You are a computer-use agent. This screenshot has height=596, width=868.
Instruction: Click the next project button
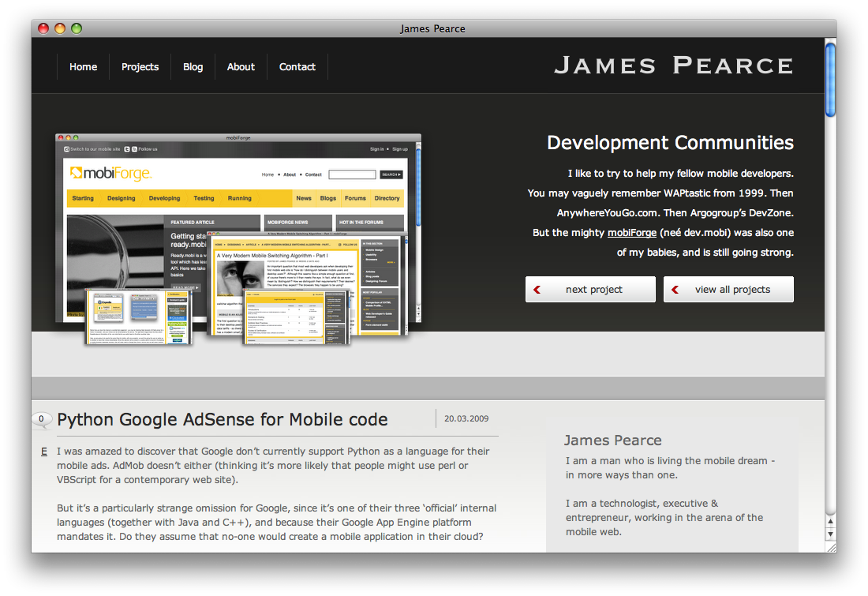point(590,290)
